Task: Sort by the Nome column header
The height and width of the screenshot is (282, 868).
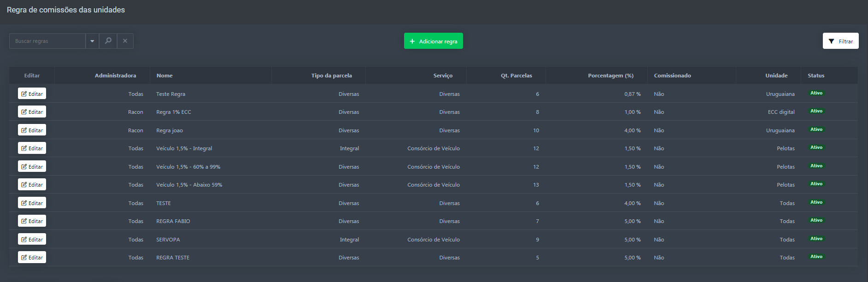Action: coord(164,76)
